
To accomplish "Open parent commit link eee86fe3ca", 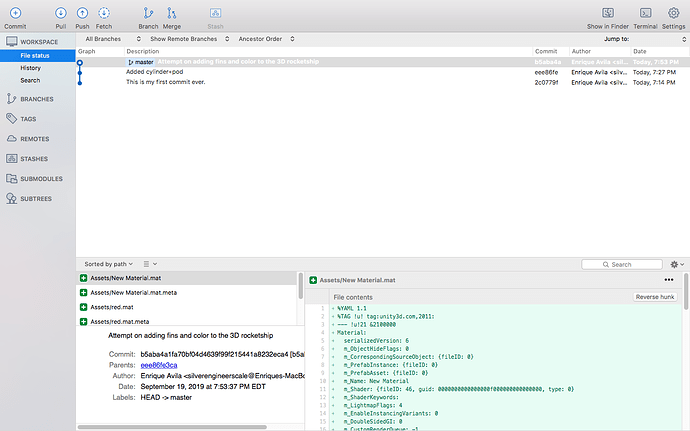I will [159, 365].
